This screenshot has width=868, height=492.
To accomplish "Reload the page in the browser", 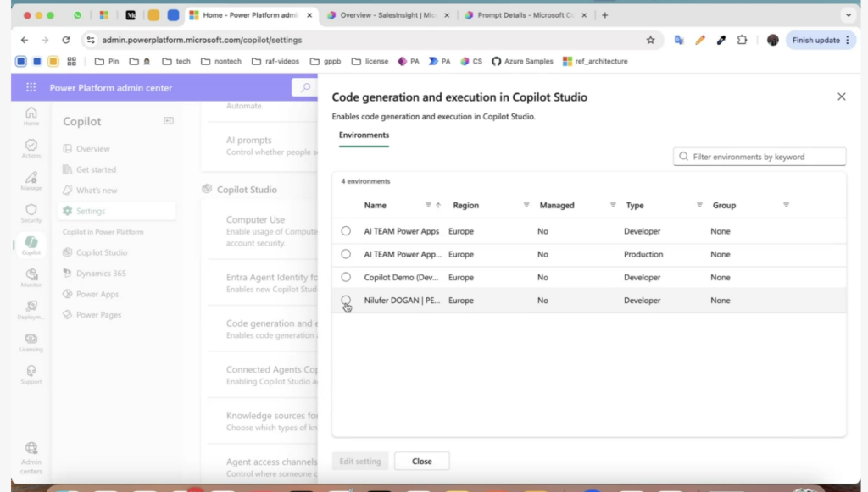I will coord(66,40).
